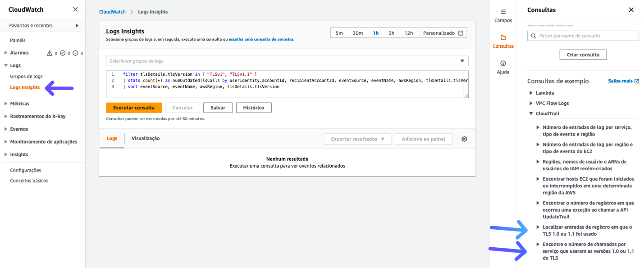This screenshot has height=268, width=644.
Task: Expand query locating TLS 1.0 or 1.1 entries
Action: click(538, 227)
